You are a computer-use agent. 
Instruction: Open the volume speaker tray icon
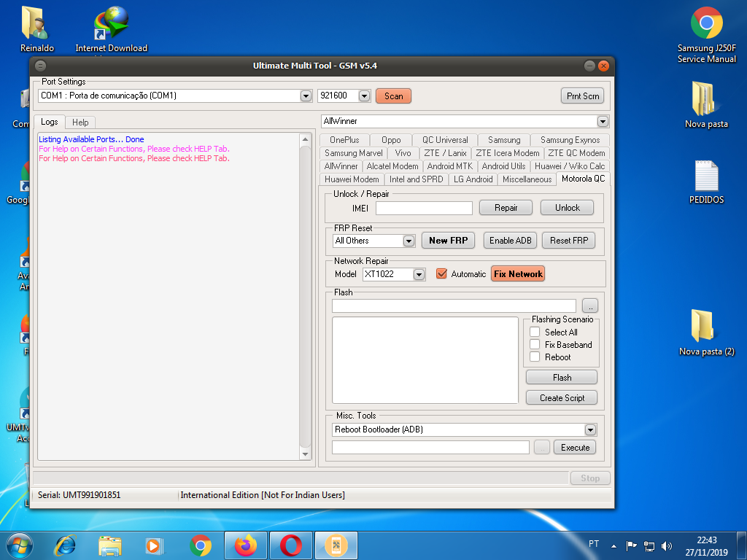pyautogui.click(x=667, y=545)
